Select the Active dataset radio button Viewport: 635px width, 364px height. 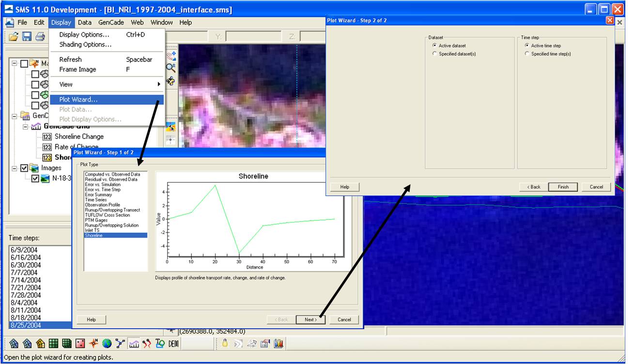point(434,45)
